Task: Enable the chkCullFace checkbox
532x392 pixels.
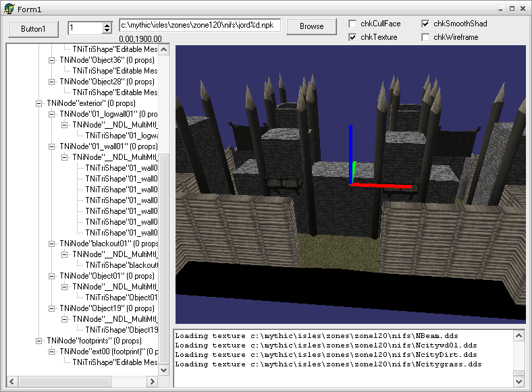Action: [353, 24]
